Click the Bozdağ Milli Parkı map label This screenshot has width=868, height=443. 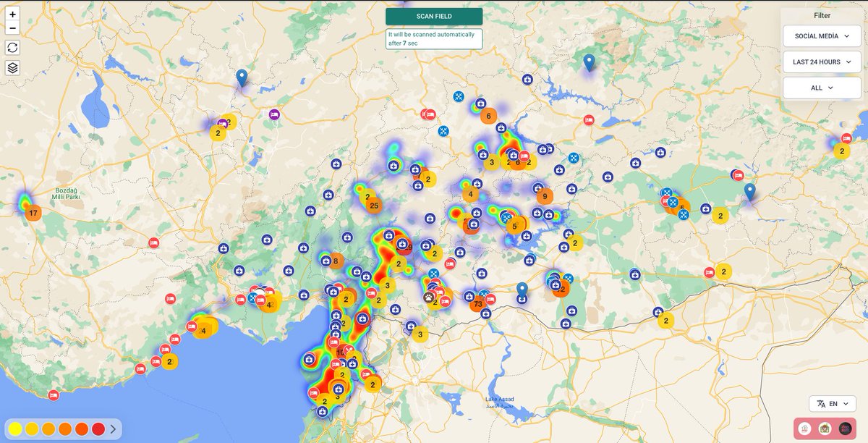pyautogui.click(x=67, y=194)
